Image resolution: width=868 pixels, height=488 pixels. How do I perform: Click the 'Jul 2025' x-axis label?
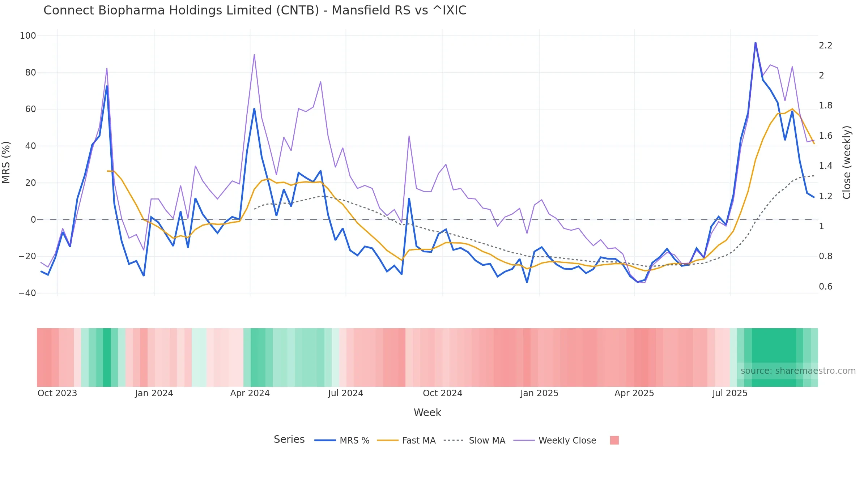(x=730, y=393)
